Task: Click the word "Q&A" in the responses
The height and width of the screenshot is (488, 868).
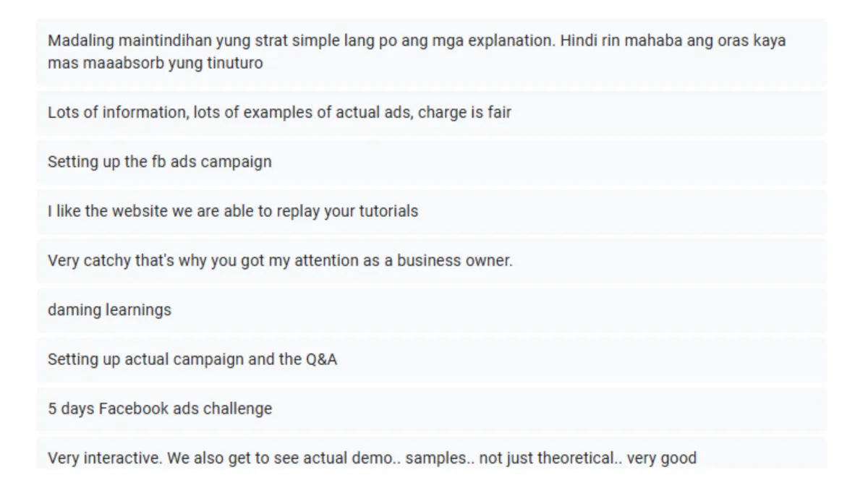Action: coord(321,359)
